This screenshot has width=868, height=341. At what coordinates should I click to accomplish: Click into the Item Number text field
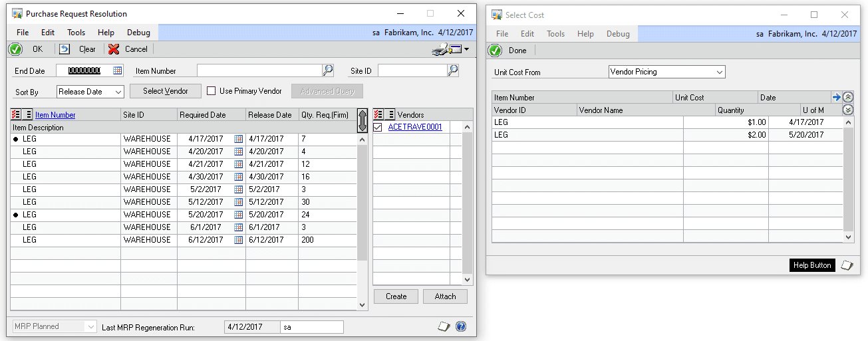[x=259, y=70]
